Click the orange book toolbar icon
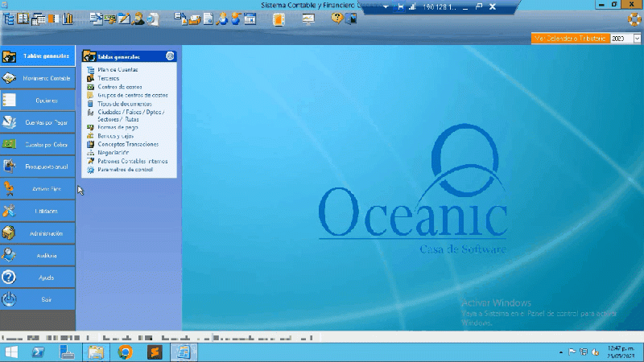This screenshot has width=644, height=362. [279, 19]
